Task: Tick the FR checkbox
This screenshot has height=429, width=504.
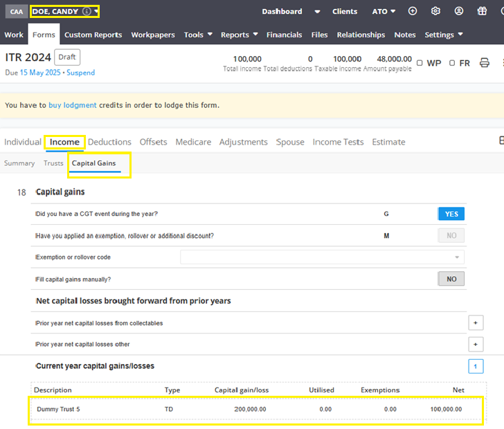Action: (452, 63)
